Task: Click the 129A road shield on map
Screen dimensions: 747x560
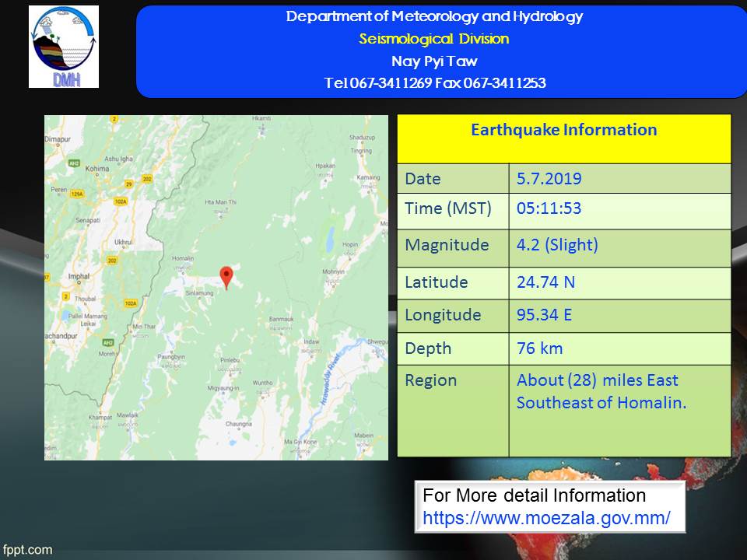Action: 77,194
